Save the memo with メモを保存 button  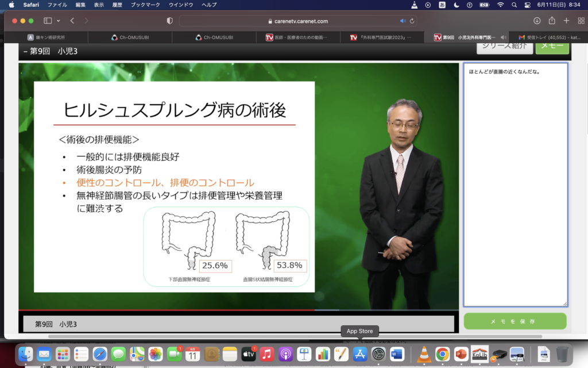click(514, 321)
